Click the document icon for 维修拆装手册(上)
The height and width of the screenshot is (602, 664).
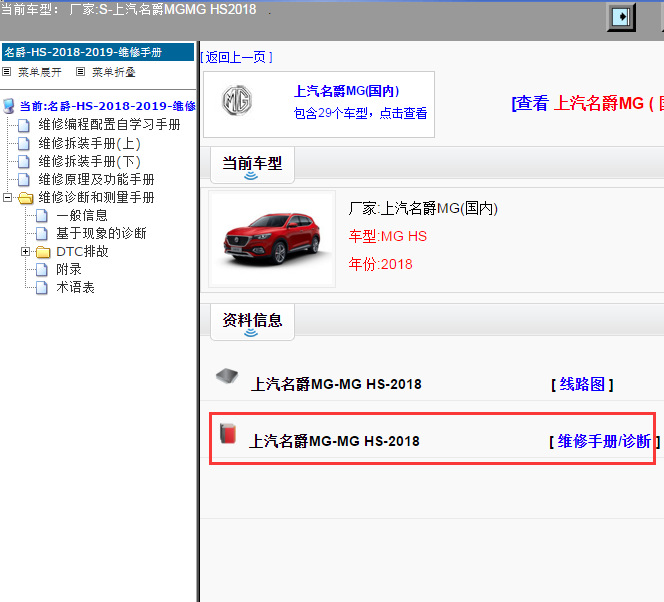(24, 144)
